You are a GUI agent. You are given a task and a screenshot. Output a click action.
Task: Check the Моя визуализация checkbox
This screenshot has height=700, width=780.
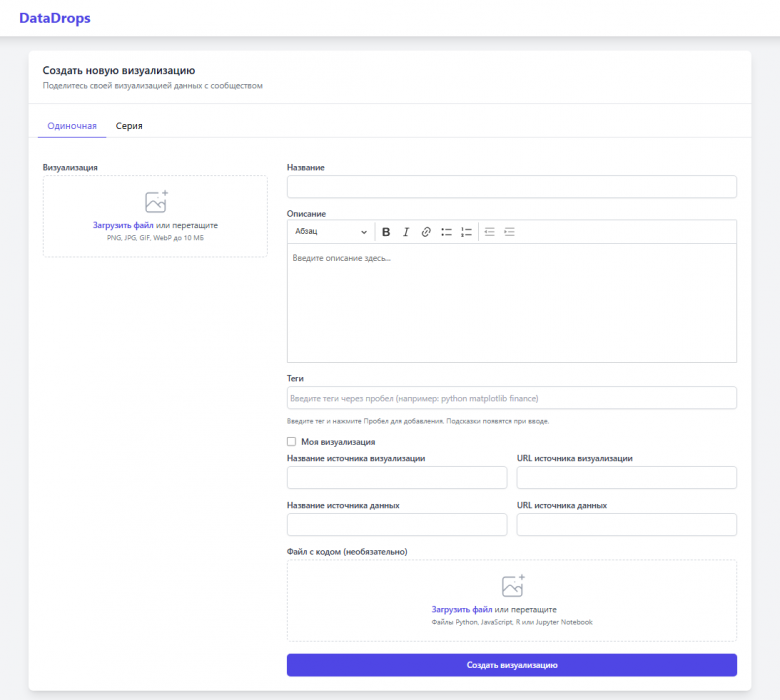click(x=292, y=441)
